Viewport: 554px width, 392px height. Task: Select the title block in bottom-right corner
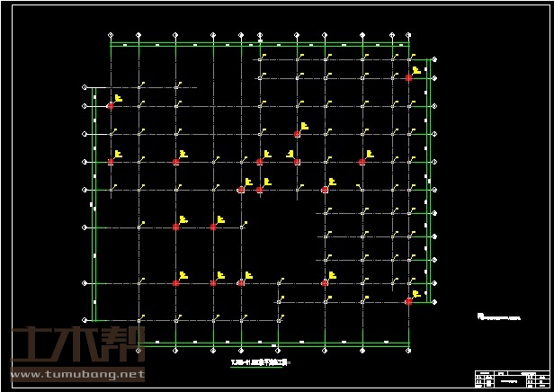(511, 376)
